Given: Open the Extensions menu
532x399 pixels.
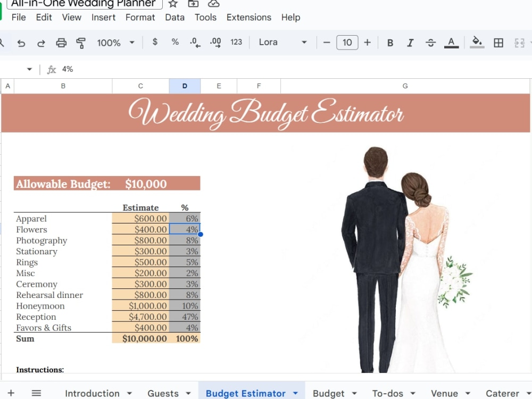Looking at the screenshot, I should (x=249, y=18).
